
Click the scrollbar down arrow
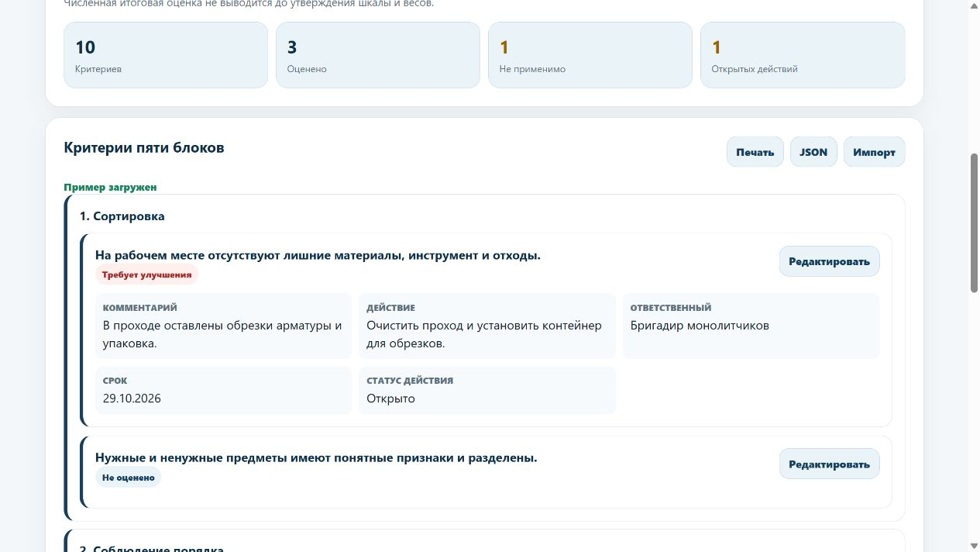[975, 546]
